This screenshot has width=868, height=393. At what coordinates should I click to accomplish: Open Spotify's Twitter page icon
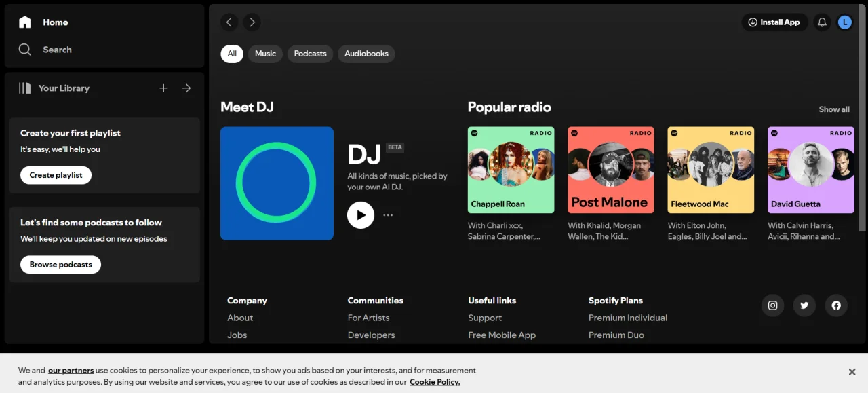point(804,305)
